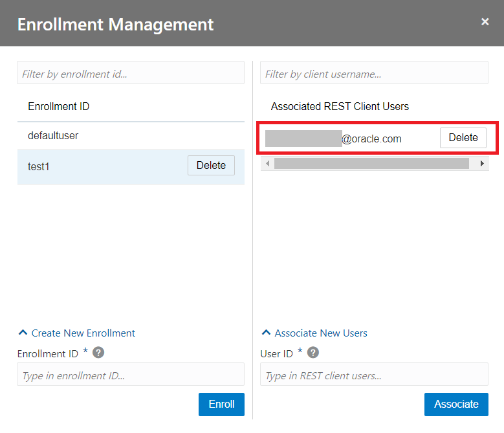Focus the Filter by client username field

pos(373,74)
